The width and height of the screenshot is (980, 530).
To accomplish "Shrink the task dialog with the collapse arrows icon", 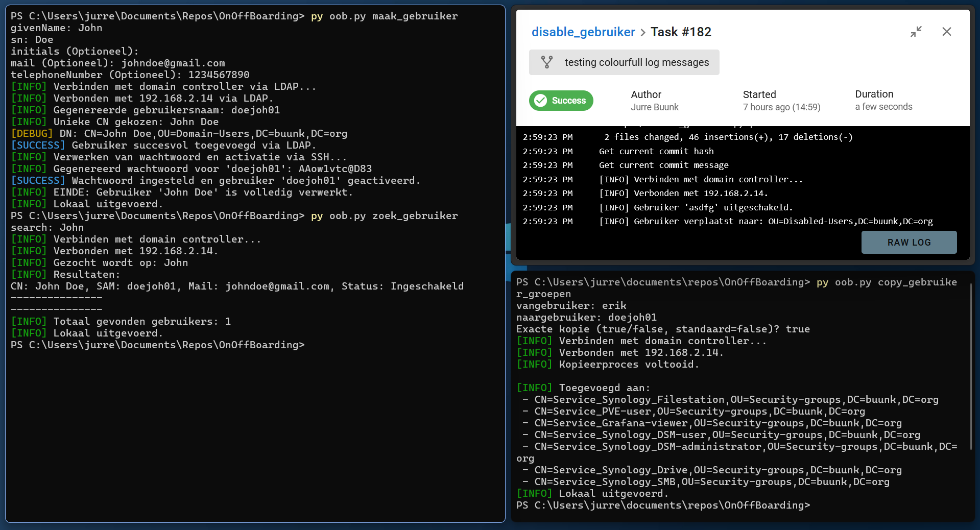I will pos(916,32).
